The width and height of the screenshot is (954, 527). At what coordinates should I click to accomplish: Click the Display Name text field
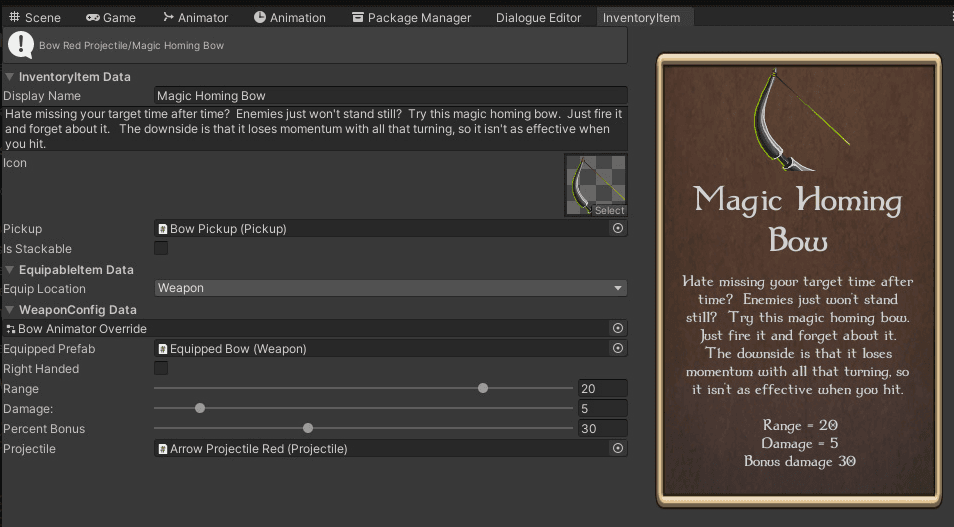click(390, 96)
